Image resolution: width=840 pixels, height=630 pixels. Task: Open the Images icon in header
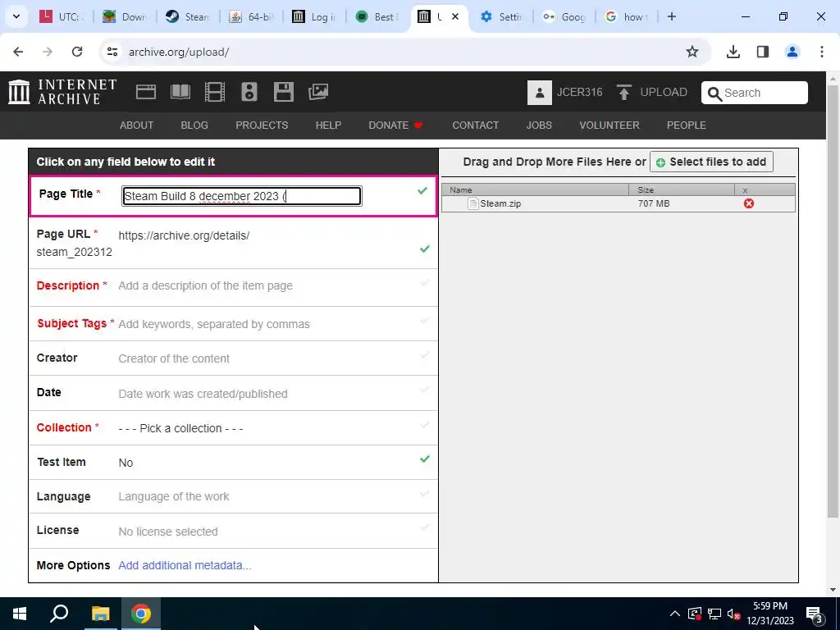(318, 92)
